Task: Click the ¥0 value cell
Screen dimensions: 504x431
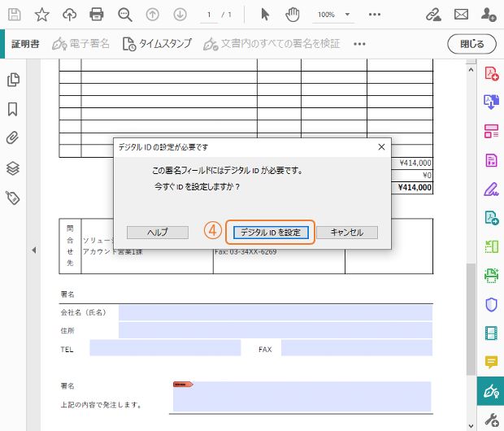Action: [x=427, y=176]
